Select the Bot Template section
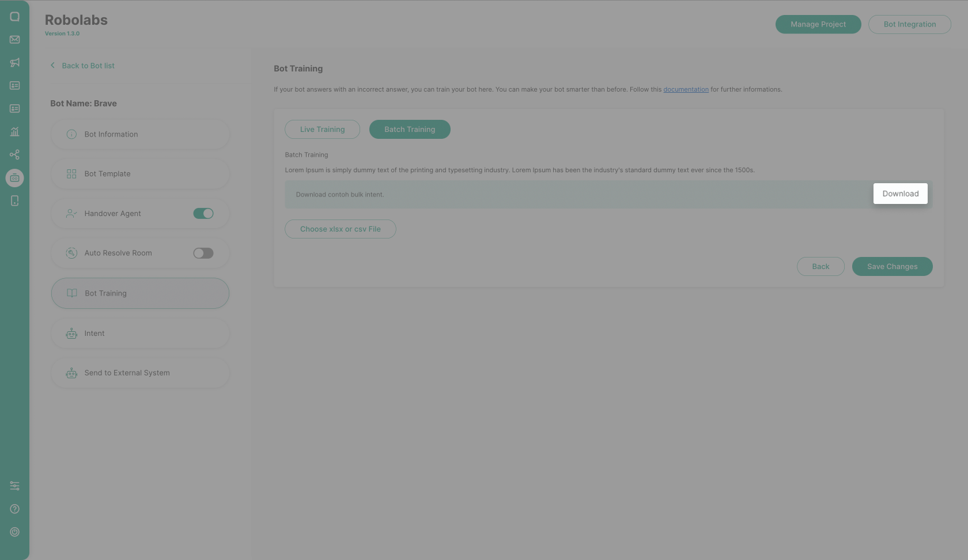 click(139, 173)
